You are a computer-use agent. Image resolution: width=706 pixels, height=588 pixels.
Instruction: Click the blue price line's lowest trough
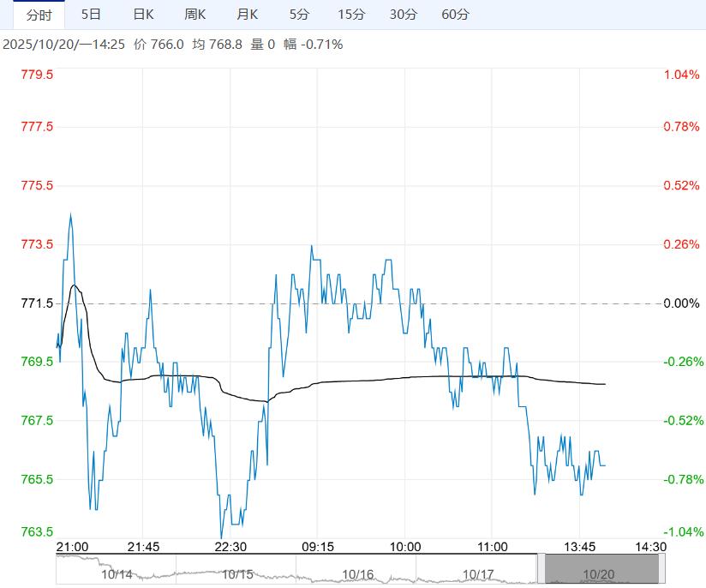222,537
